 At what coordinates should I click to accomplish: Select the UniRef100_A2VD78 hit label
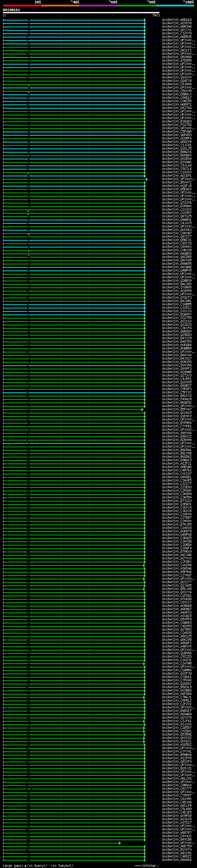177,23
